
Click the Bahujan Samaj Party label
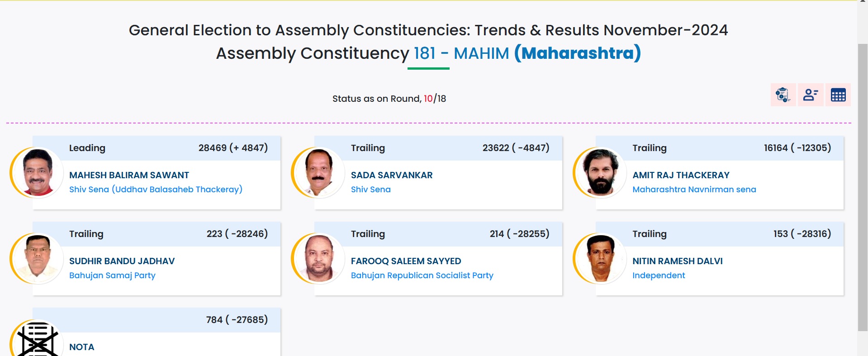pyautogui.click(x=112, y=275)
